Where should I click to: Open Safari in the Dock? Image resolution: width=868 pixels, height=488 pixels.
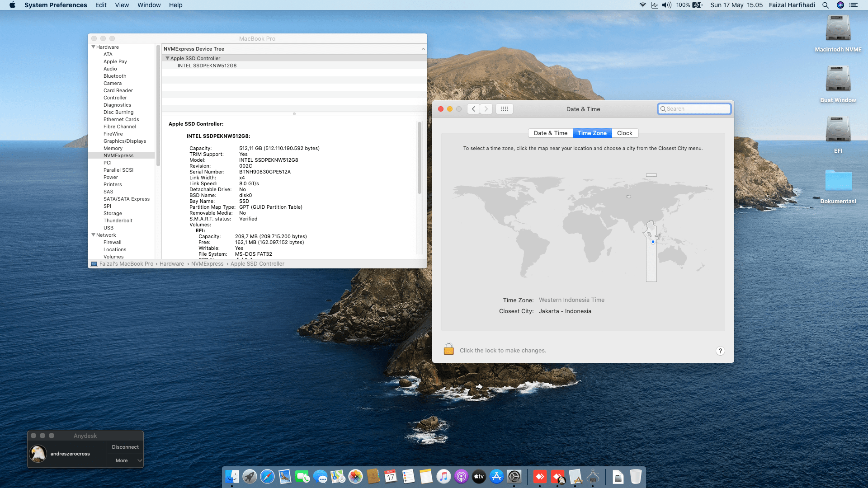(267, 476)
